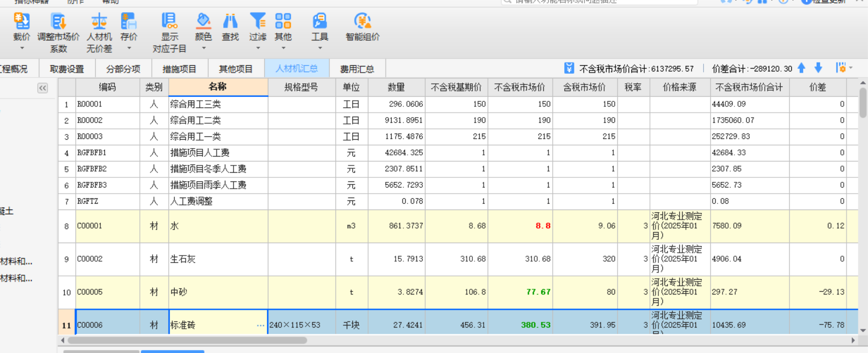
Task: Expand the 其他 dropdown arrow
Action: [x=283, y=48]
